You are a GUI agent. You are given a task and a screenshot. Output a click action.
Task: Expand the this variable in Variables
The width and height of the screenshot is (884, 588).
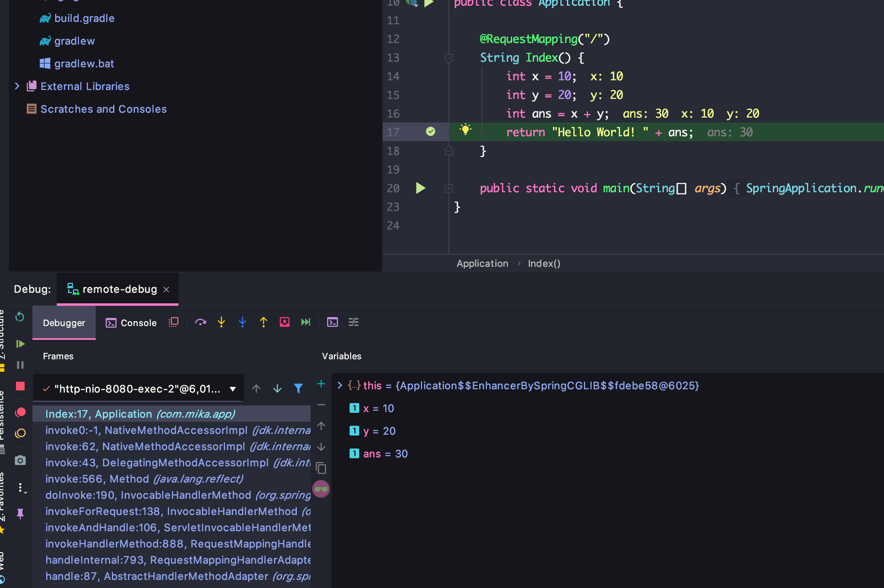[340, 385]
